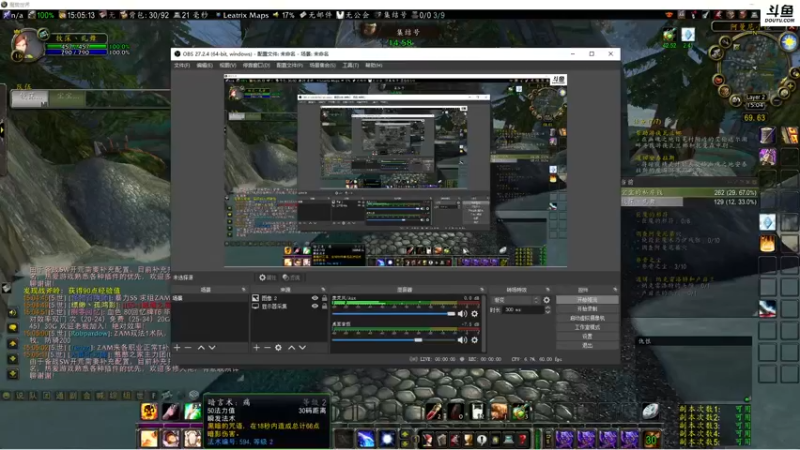Remove selected scene with minus icon
The height and width of the screenshot is (450, 800).
tap(188, 347)
